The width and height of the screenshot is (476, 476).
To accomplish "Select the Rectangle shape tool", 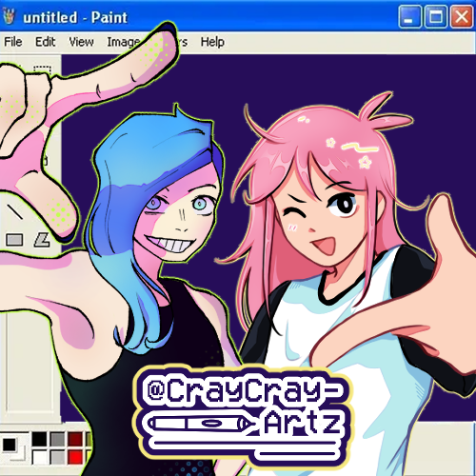I will (x=14, y=240).
